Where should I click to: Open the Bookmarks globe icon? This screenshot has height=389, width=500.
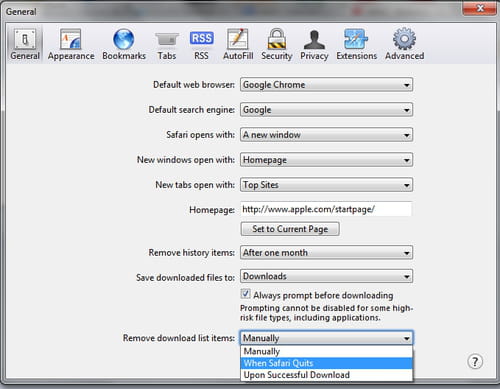(x=124, y=45)
